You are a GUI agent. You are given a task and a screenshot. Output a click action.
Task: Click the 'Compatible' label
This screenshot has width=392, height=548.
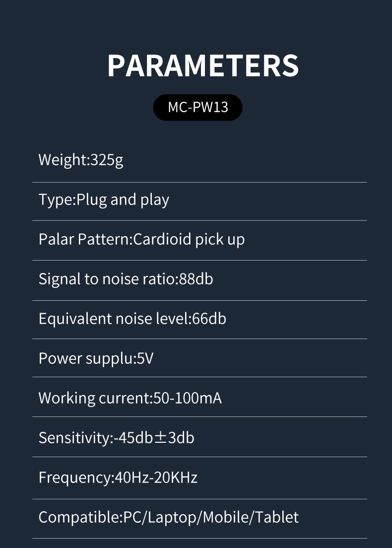pos(79,517)
